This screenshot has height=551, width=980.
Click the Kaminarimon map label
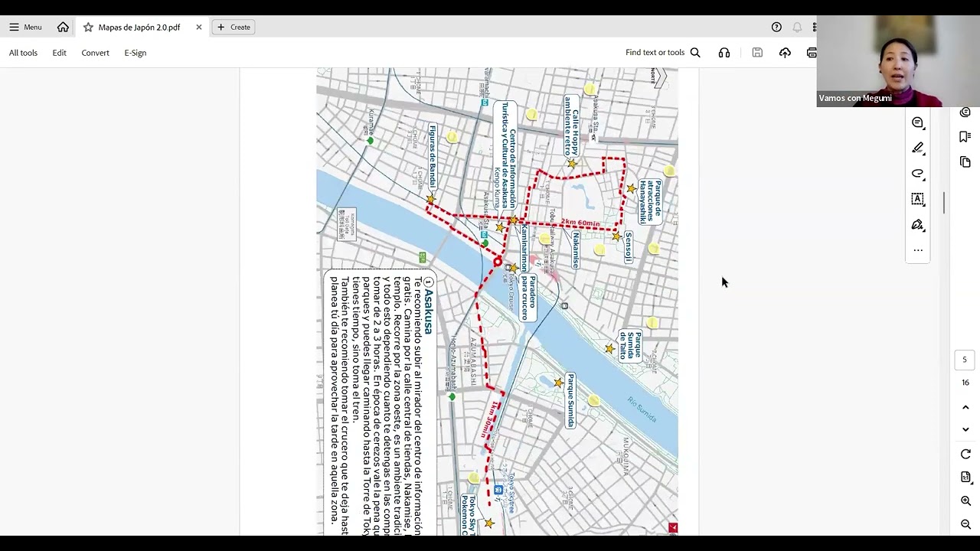[524, 248]
